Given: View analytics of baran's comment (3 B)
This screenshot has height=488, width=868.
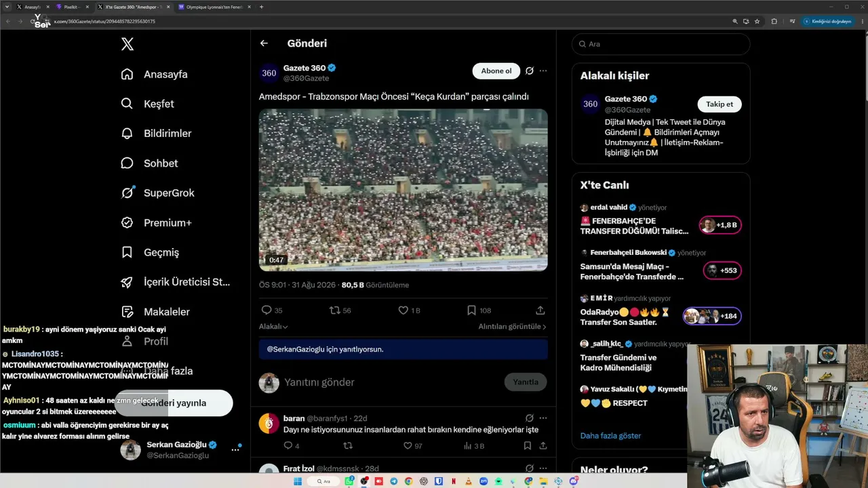Looking at the screenshot, I should (468, 446).
